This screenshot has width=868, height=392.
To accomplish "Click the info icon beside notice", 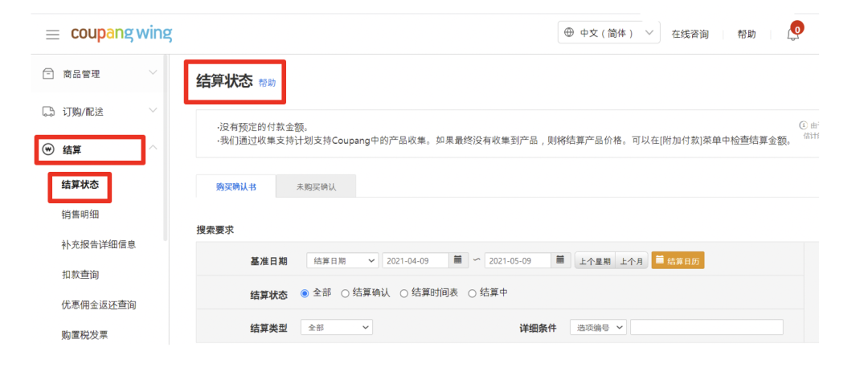I will [803, 125].
